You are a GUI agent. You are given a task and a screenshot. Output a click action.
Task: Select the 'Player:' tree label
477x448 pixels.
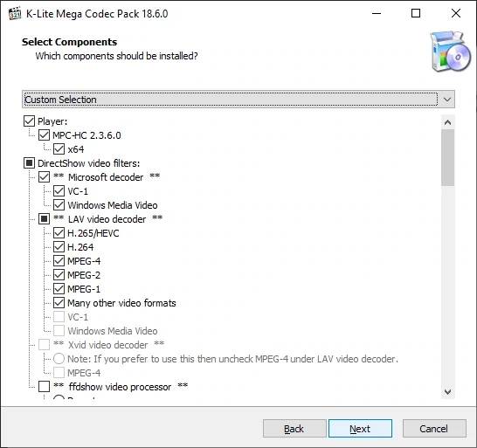coord(52,121)
